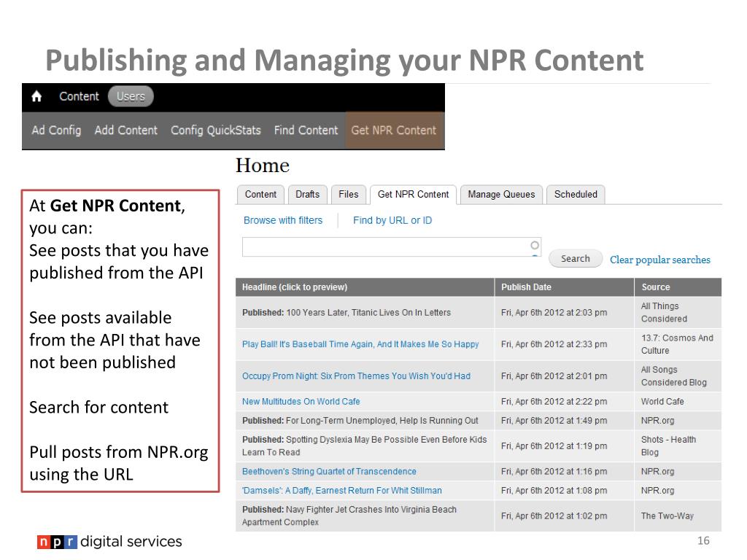Focus the search text field
Viewport: 747px width, 560px height.
click(392, 246)
